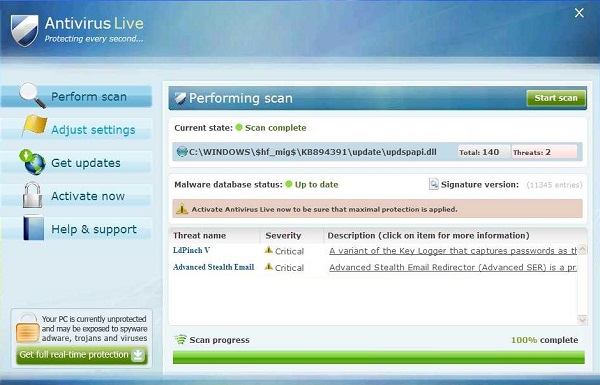Click the Signature version document icon
This screenshot has width=600, height=385.
(434, 184)
